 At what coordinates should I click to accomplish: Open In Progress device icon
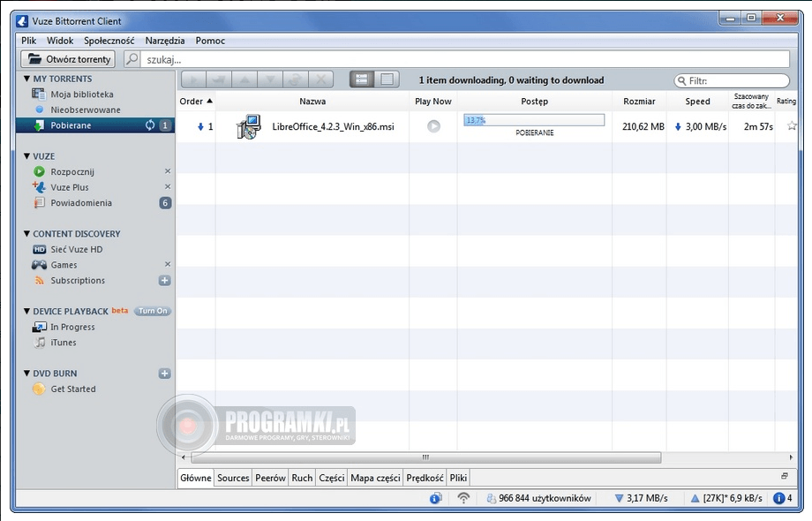tap(40, 327)
